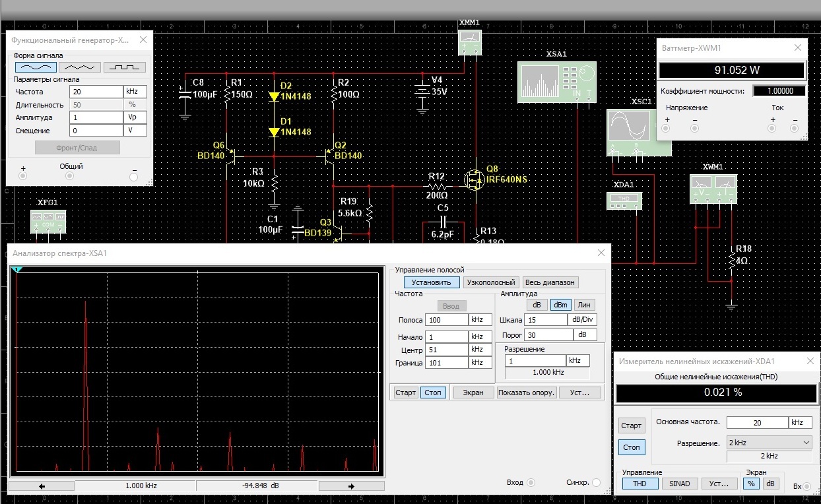Select the XWM1 wattmeter instrument icon

click(x=713, y=189)
